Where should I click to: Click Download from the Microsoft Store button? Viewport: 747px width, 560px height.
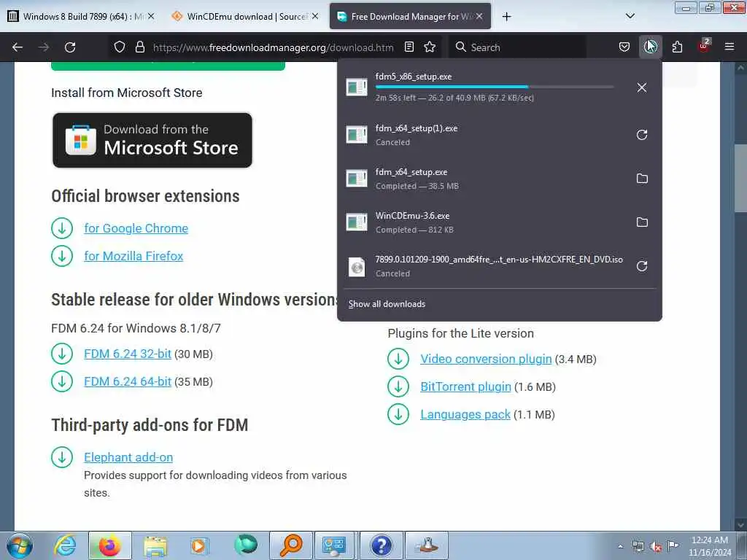(152, 140)
